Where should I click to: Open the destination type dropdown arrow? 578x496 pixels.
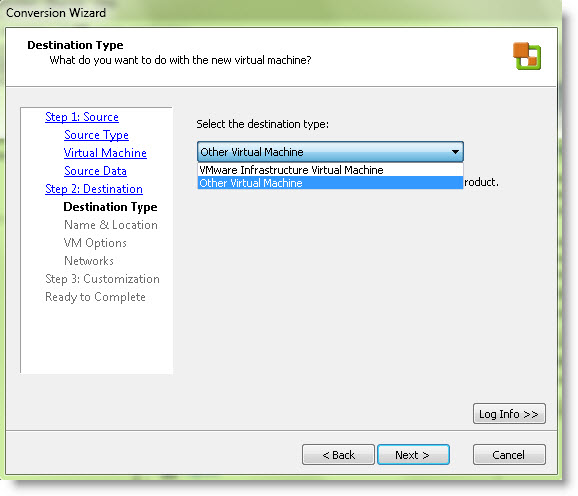[455, 152]
